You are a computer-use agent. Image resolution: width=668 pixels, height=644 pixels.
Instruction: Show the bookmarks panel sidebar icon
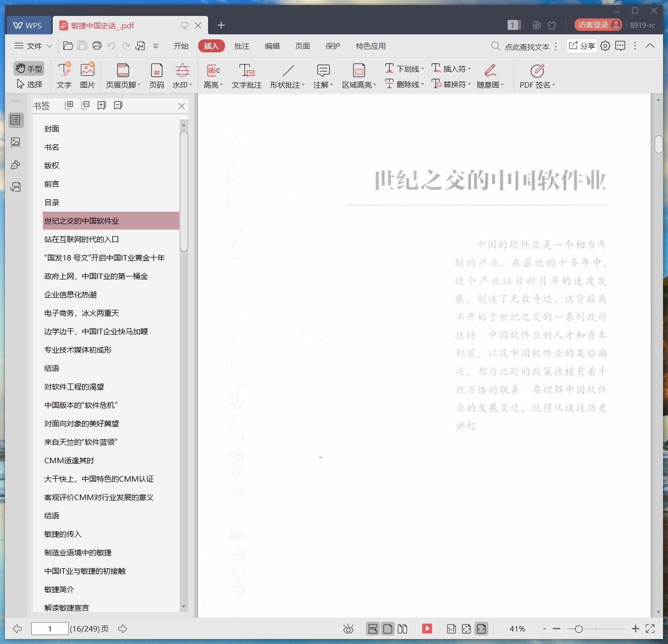tap(16, 120)
